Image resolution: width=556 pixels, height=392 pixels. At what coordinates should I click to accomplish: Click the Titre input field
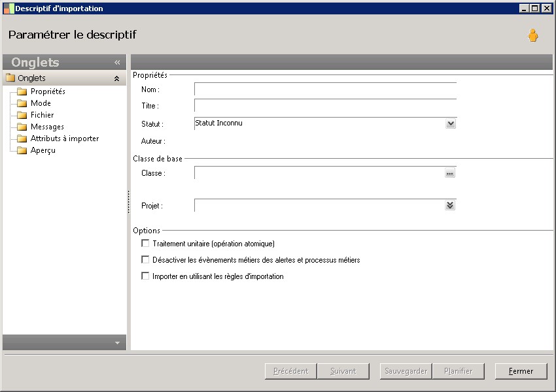pyautogui.click(x=324, y=106)
